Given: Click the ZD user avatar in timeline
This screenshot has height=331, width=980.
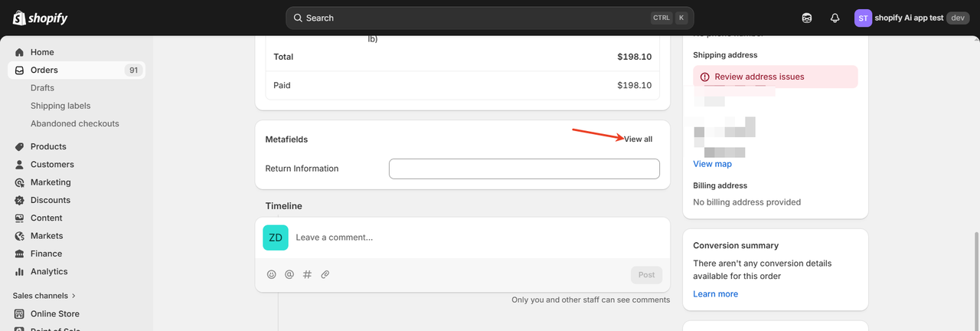Looking at the screenshot, I should (276, 238).
